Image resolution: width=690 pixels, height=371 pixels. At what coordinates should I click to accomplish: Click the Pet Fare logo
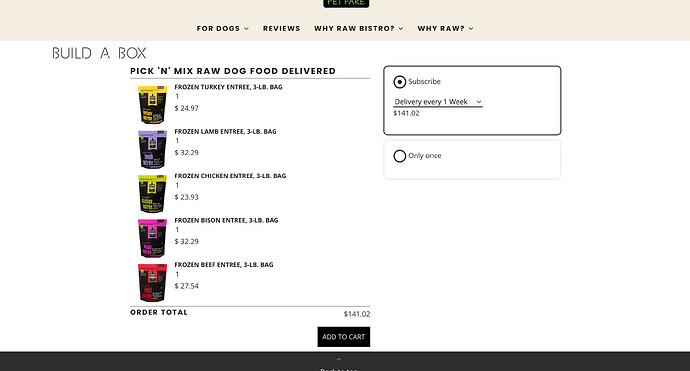pyautogui.click(x=346, y=4)
